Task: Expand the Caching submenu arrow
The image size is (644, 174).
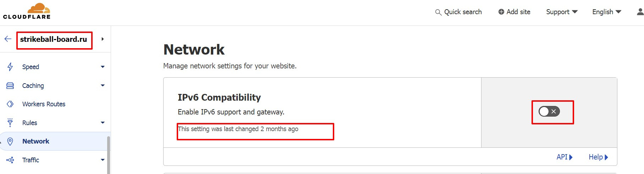Action: [x=103, y=85]
